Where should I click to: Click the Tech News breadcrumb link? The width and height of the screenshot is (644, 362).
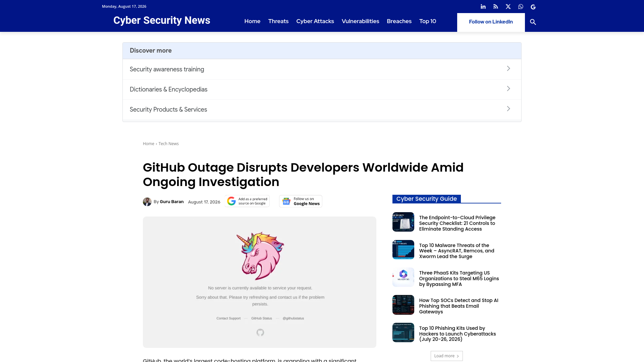click(x=168, y=144)
